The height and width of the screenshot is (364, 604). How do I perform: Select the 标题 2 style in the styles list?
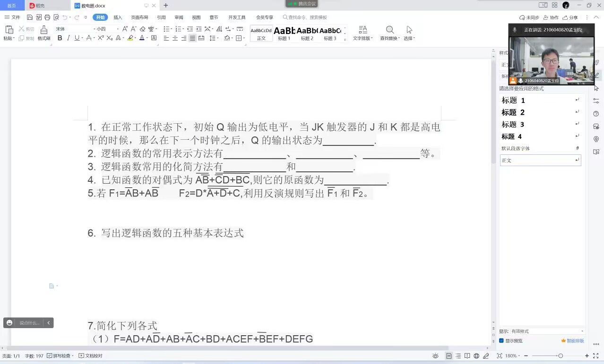pyautogui.click(x=513, y=112)
